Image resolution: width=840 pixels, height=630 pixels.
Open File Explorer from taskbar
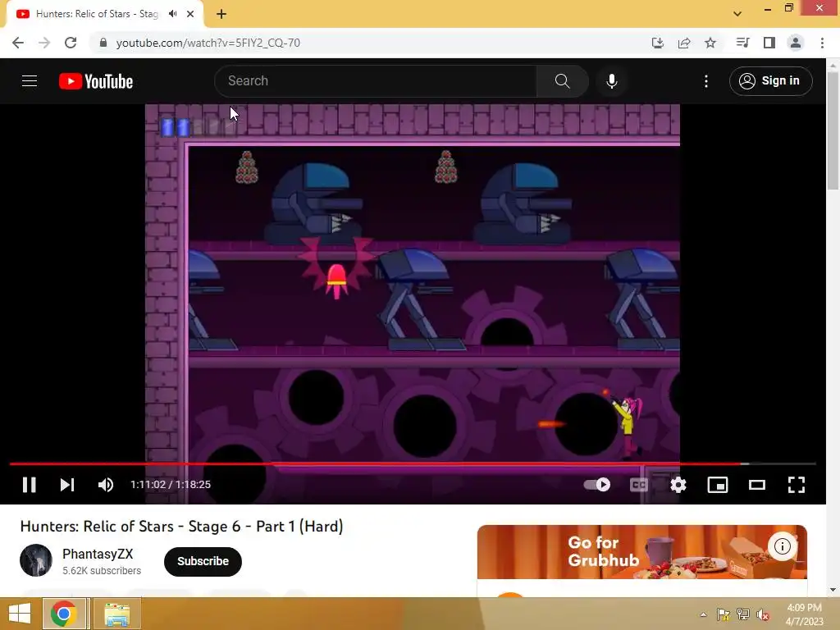[x=117, y=614]
